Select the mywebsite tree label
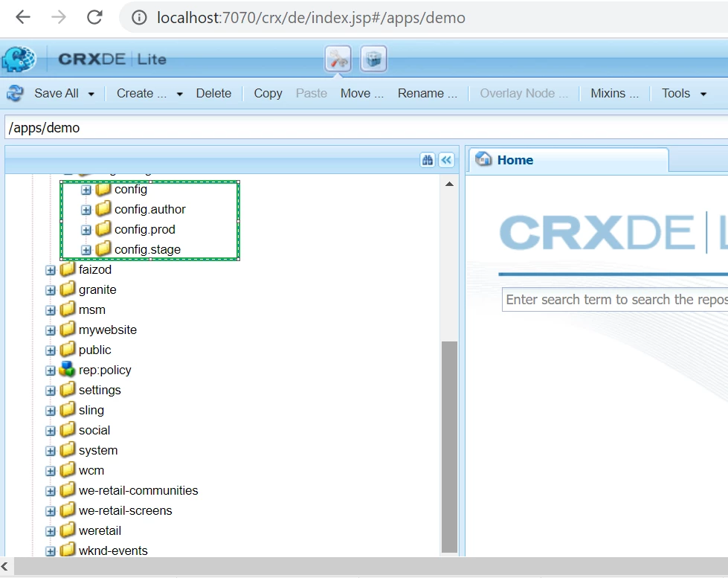Viewport: 728px width, 578px height. (x=108, y=330)
